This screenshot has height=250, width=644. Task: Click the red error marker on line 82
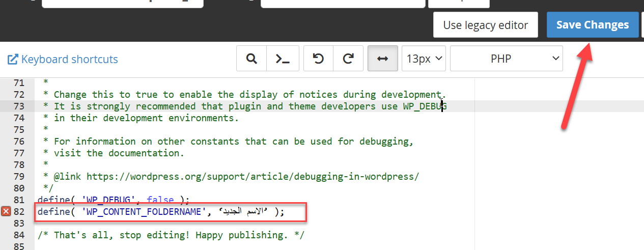pyautogui.click(x=6, y=211)
